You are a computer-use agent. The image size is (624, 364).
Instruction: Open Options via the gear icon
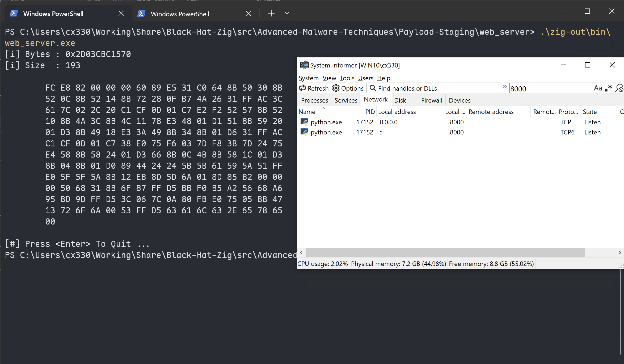pos(336,88)
